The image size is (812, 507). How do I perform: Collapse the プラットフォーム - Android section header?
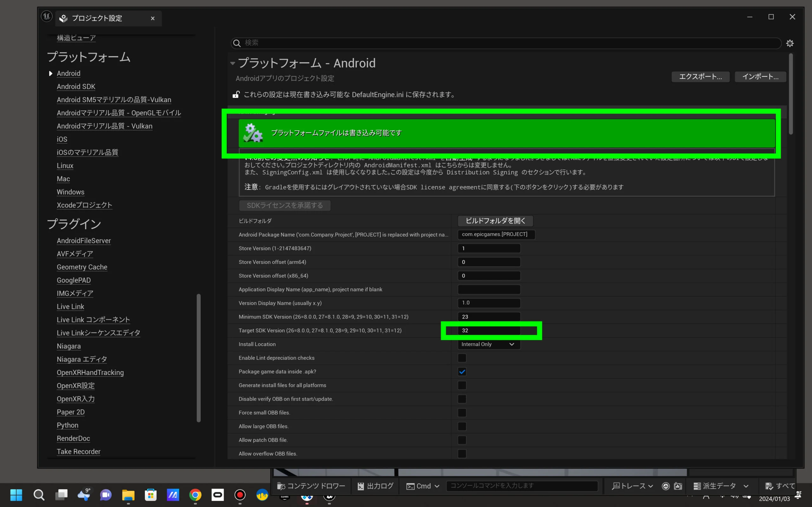232,63
